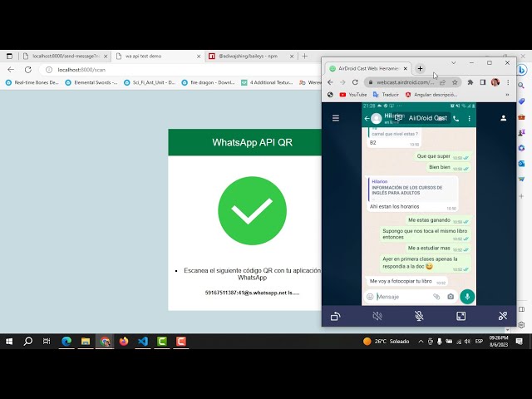
Task: Open Real-time Bones De... bookmark in Edge
Action: 32,82
